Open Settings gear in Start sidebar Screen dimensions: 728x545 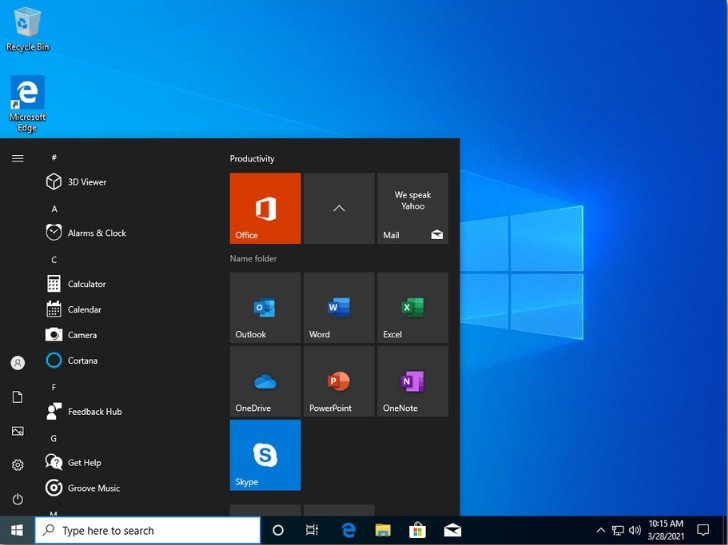point(18,465)
